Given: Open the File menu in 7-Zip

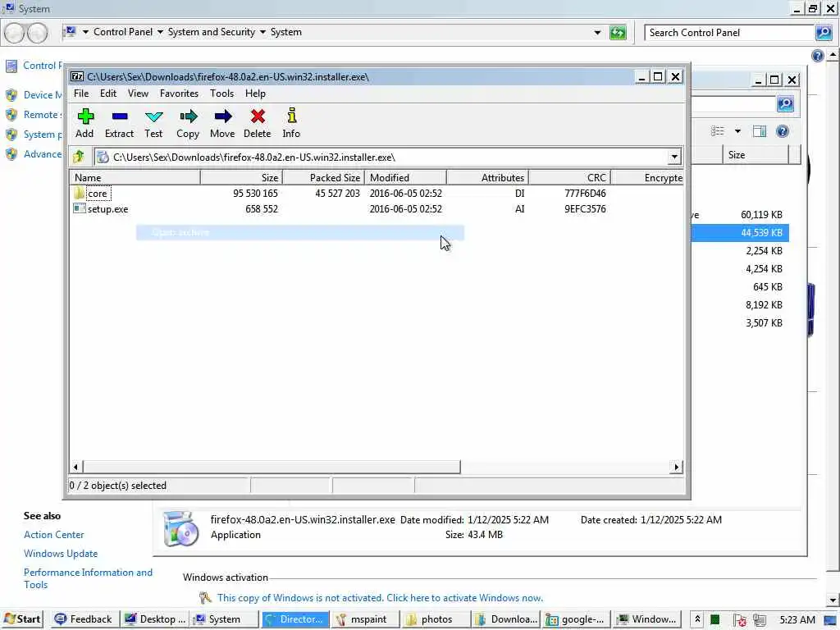Looking at the screenshot, I should [x=81, y=94].
